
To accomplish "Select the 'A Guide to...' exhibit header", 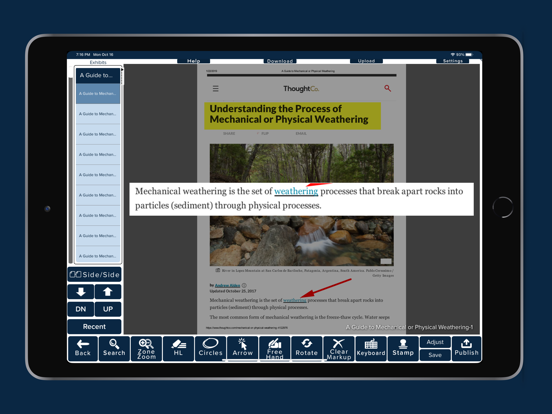I will 98,75.
